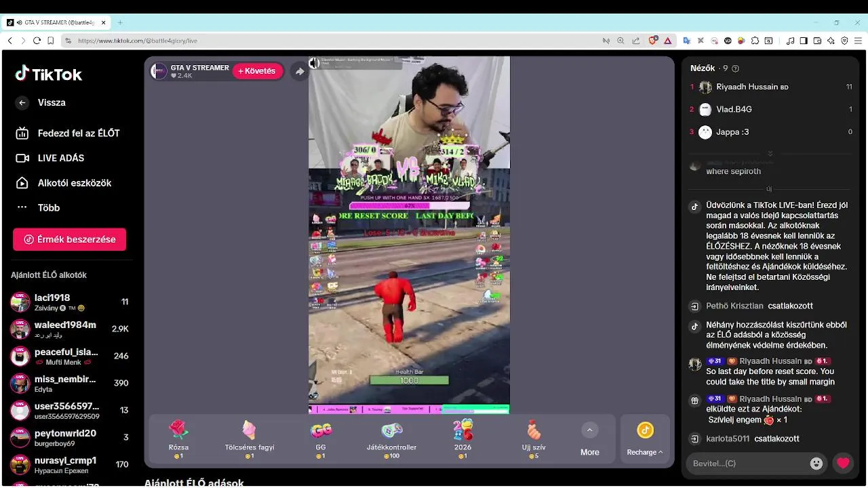Expand the viewers list chevron
Viewport: 868px width, 488px height.
pyautogui.click(x=770, y=154)
